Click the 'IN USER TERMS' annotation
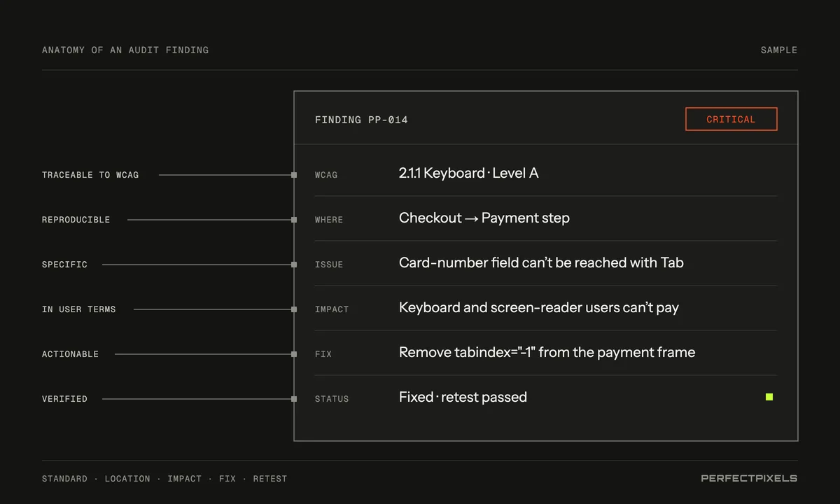 pos(79,309)
